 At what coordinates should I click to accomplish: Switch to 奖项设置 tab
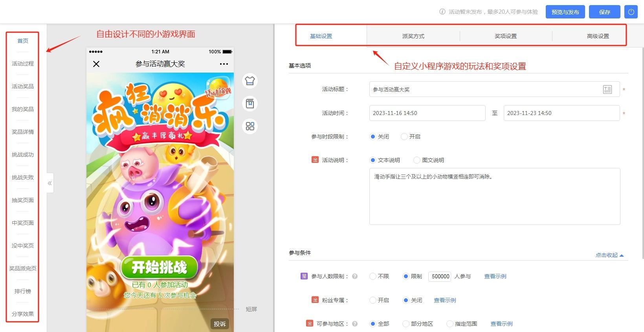click(x=506, y=36)
